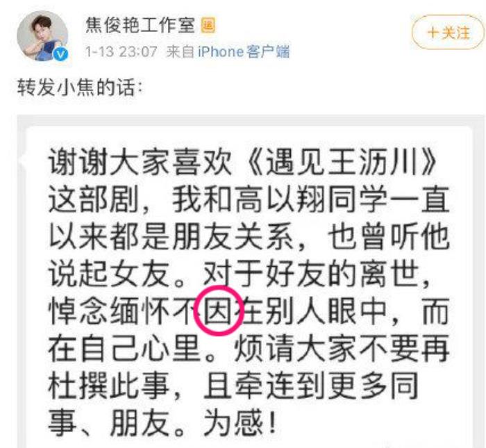Image resolution: width=486 pixels, height=448 pixels.
Task: Click the 《遇见王沥川》 title in the image
Action: (342, 162)
